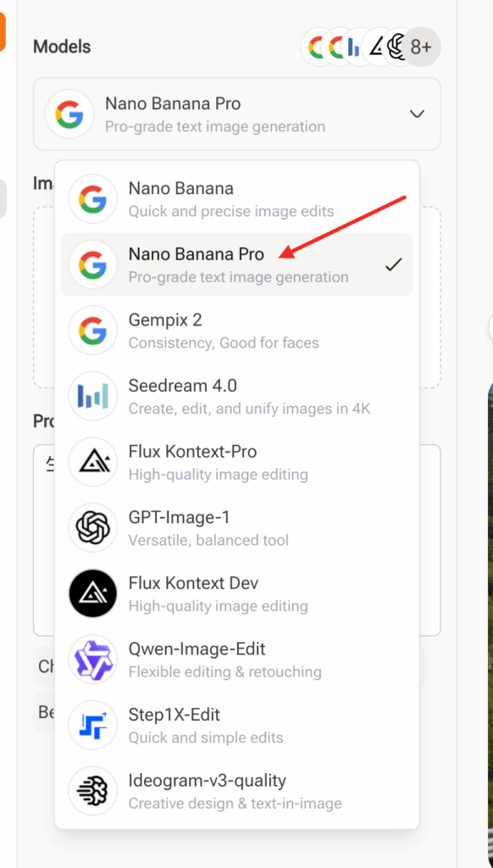Click the stacked model avatar icons near Models

click(356, 47)
